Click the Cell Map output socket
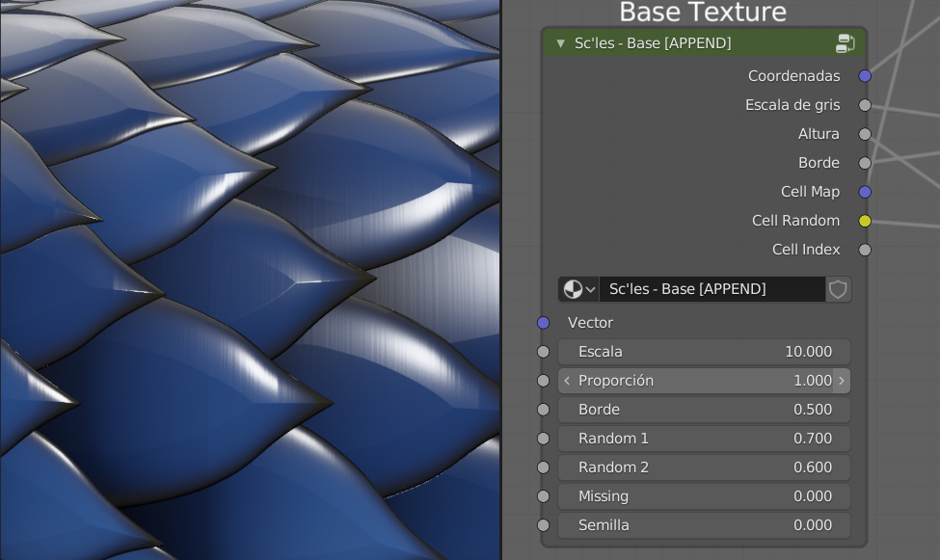Image resolution: width=940 pixels, height=560 pixels. click(865, 191)
